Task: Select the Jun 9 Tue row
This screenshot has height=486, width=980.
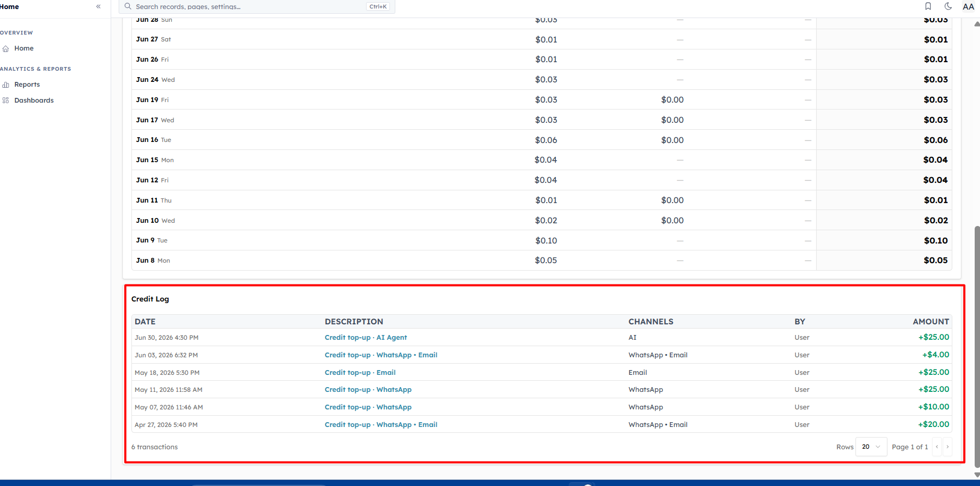Action: click(x=542, y=240)
